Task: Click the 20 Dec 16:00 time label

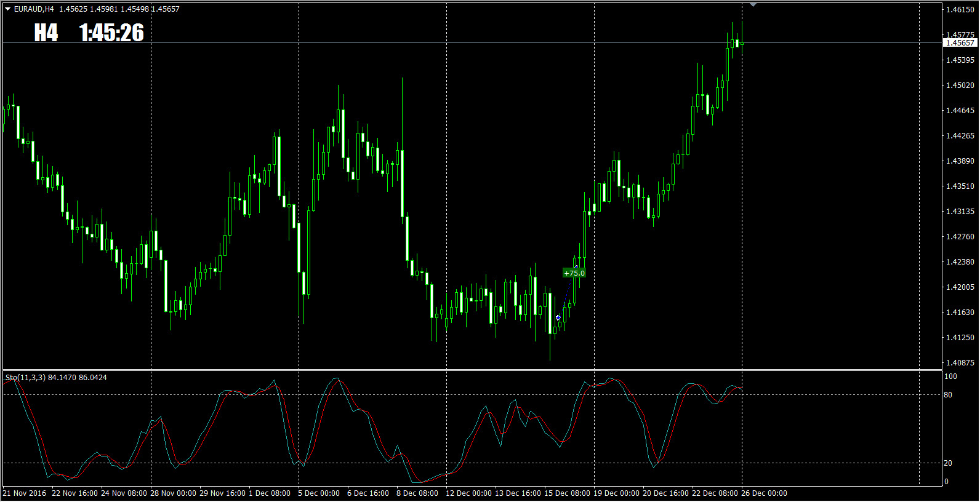Action: pyautogui.click(x=666, y=493)
